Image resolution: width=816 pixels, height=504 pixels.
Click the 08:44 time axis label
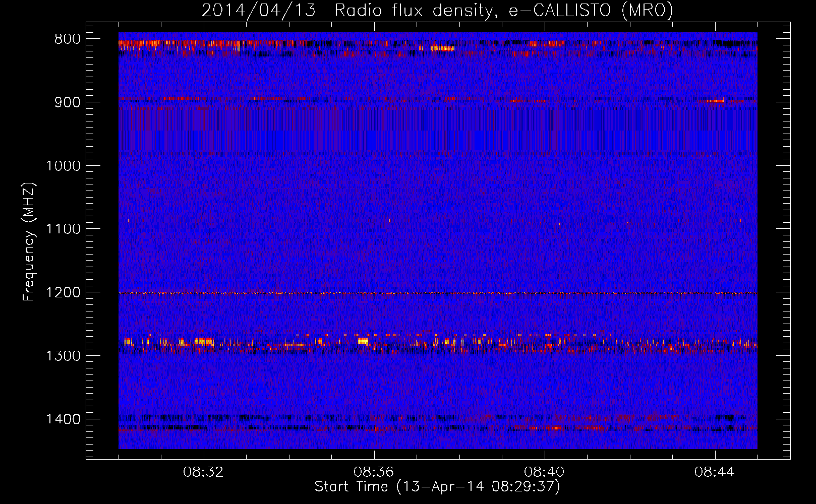click(715, 472)
